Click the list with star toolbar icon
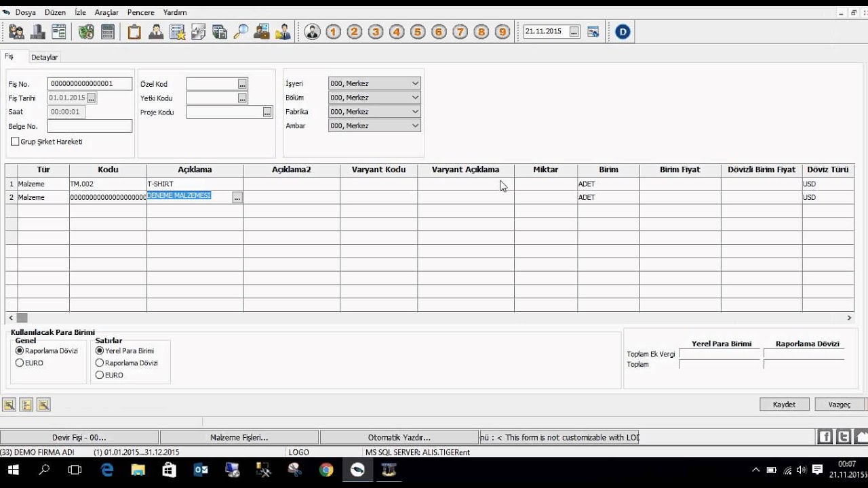 click(x=178, y=32)
